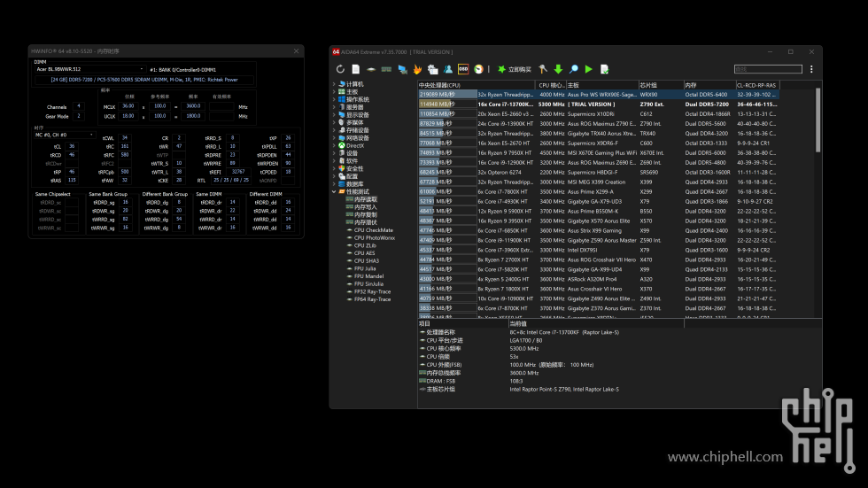Select FP64 Ray-Trace benchmark
The width and height of the screenshot is (868, 488).
coord(373,299)
